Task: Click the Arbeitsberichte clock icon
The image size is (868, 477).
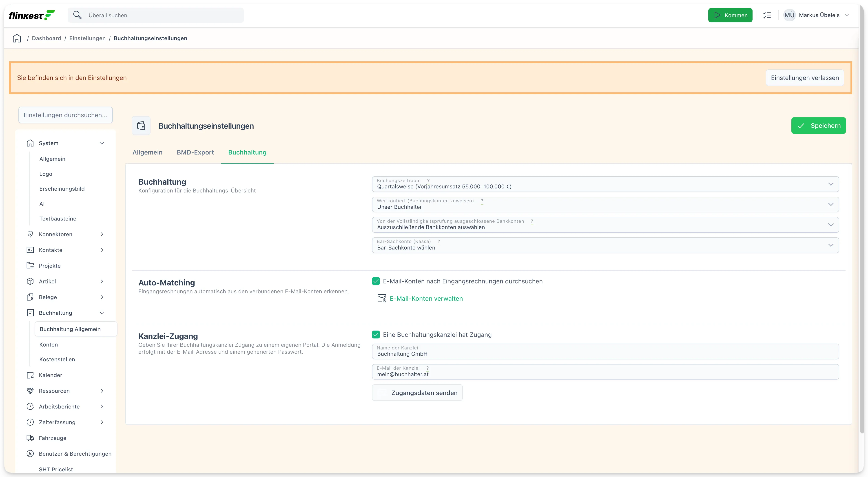Action: pos(30,406)
